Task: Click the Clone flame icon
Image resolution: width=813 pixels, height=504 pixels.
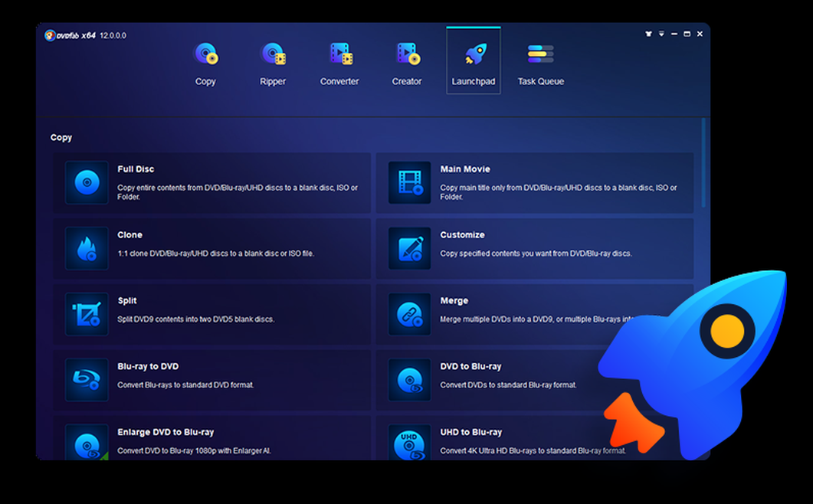Action: [87, 248]
